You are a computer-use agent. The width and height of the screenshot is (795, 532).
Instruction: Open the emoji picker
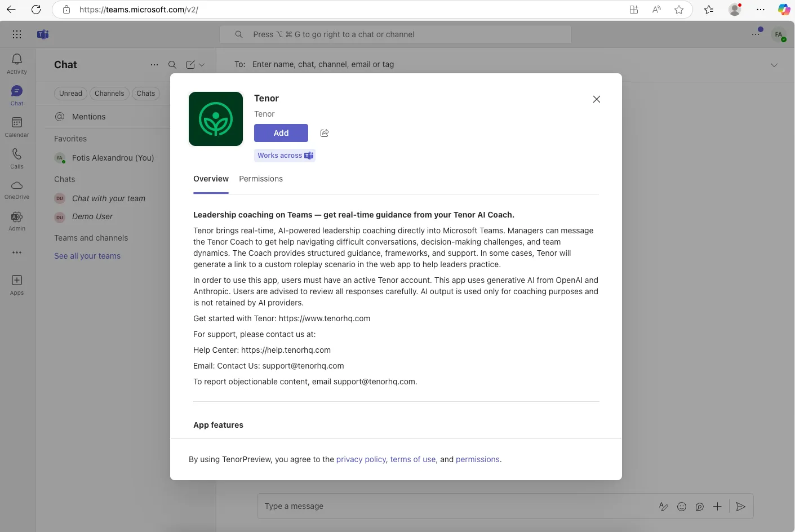coord(682,507)
